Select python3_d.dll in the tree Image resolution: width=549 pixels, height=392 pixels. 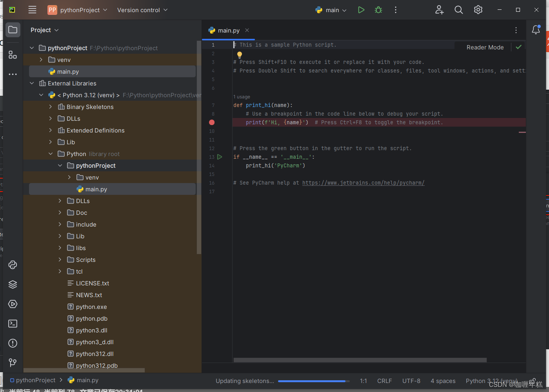tap(91, 342)
